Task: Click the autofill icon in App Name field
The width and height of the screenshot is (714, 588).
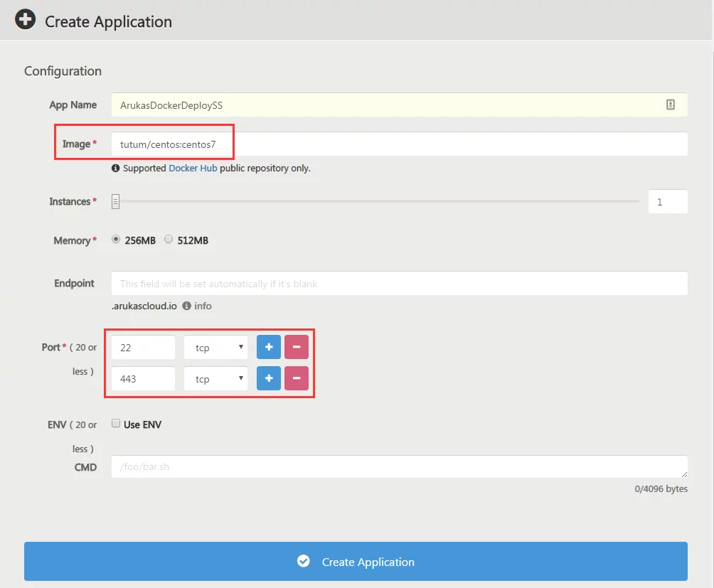Action: point(670,105)
